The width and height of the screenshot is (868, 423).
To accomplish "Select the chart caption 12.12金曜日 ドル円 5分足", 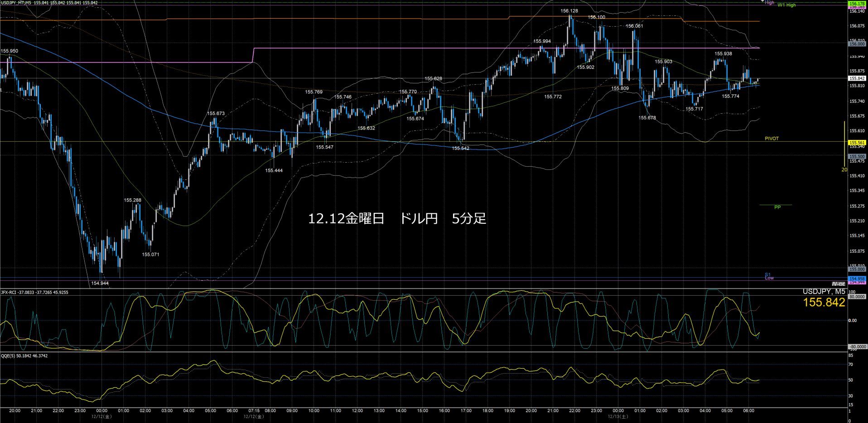I will click(x=397, y=219).
